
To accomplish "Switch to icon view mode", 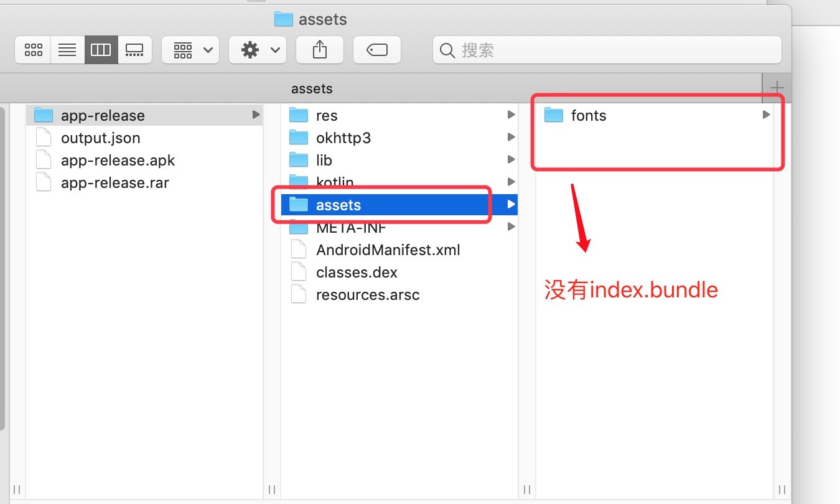I will pyautogui.click(x=33, y=50).
